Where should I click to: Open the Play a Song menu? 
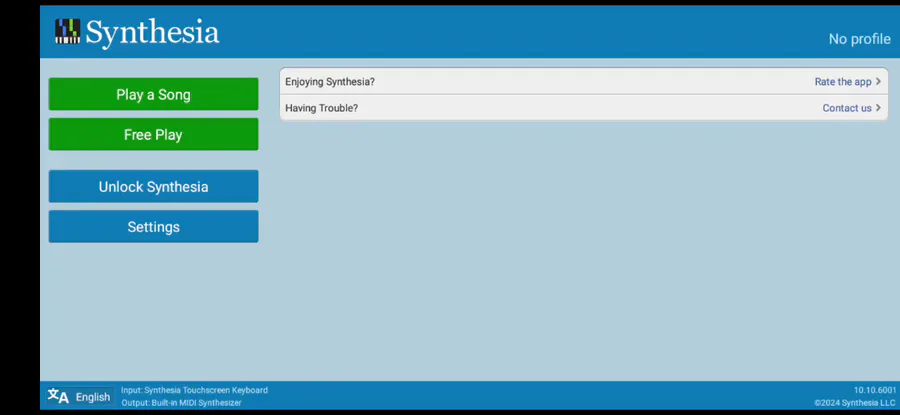[x=153, y=94]
